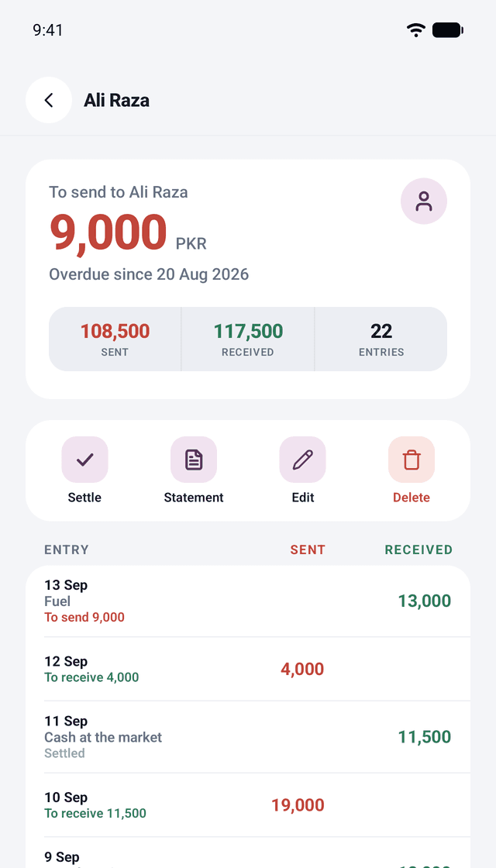
Task: Open the 12 Sep 4,000 sent entry
Action: (248, 670)
